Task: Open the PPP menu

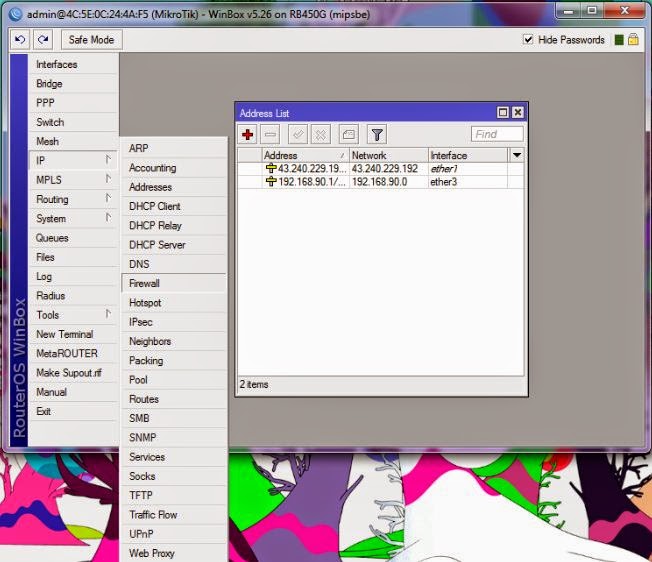Action: [x=73, y=103]
